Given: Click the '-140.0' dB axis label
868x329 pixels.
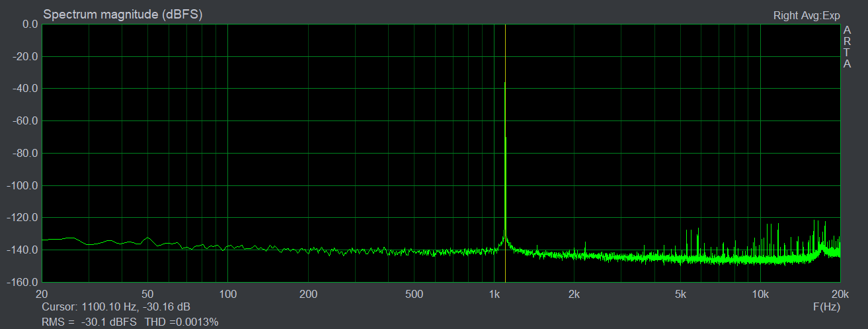Looking at the screenshot, I should point(24,250).
